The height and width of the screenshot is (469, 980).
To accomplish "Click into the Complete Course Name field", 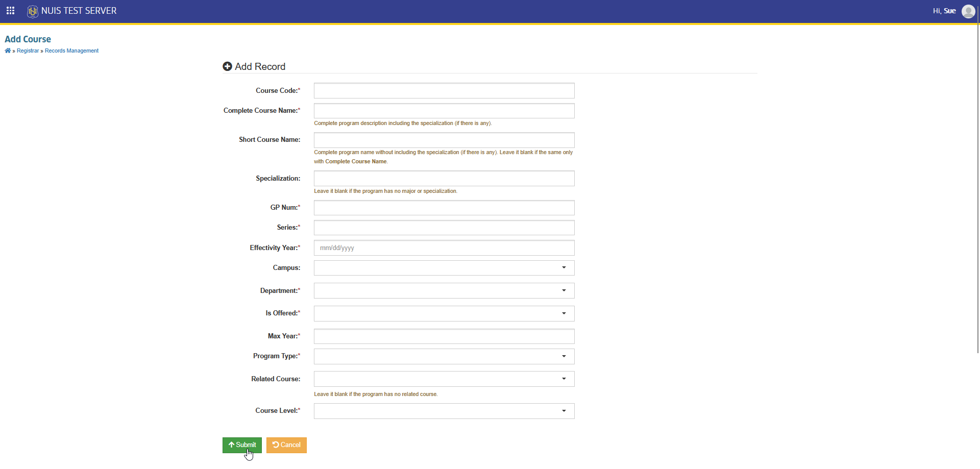I will 444,111.
